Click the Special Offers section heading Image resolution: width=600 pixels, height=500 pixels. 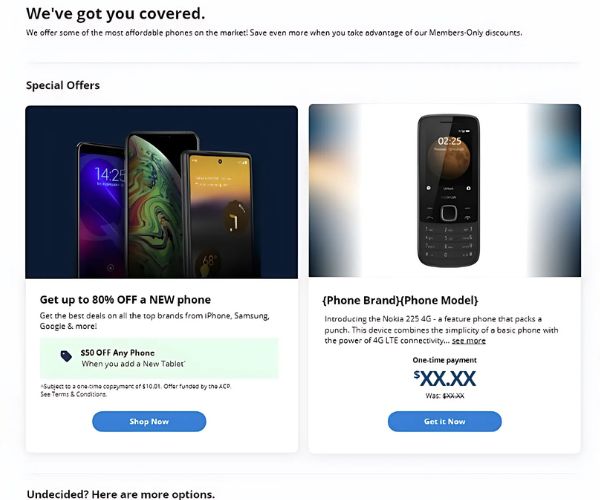pos(63,85)
